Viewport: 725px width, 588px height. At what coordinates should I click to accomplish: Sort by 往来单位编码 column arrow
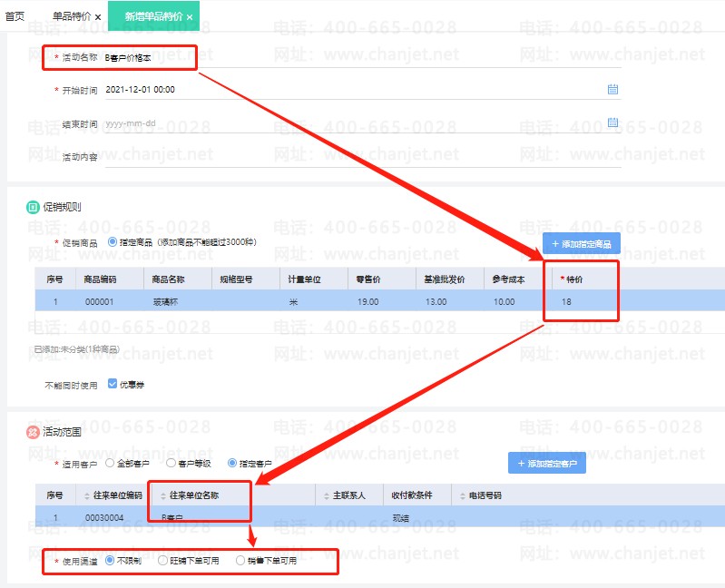pyautogui.click(x=87, y=496)
